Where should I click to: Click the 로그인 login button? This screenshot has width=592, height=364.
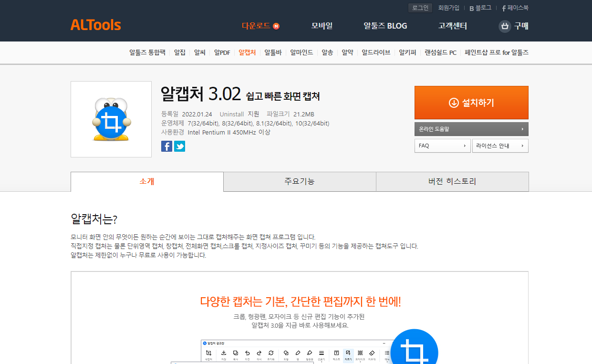[x=420, y=8]
